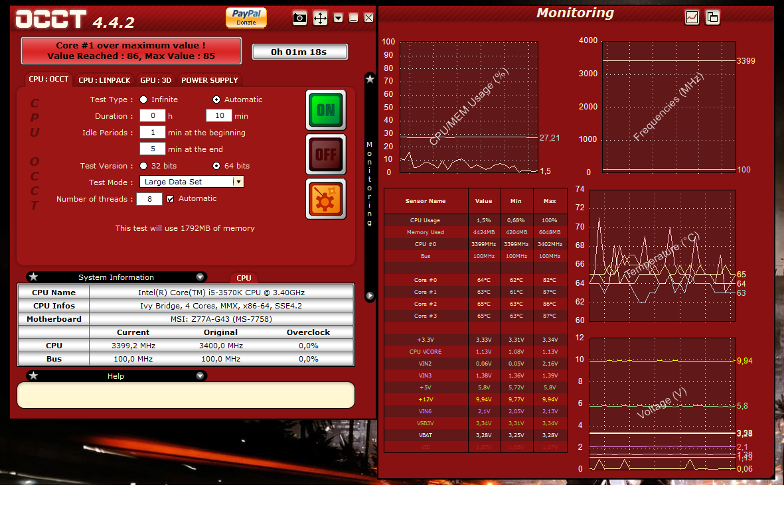Image resolution: width=784 pixels, height=532 pixels.
Task: Select the Core #1 sensor row
Action: coord(475,293)
